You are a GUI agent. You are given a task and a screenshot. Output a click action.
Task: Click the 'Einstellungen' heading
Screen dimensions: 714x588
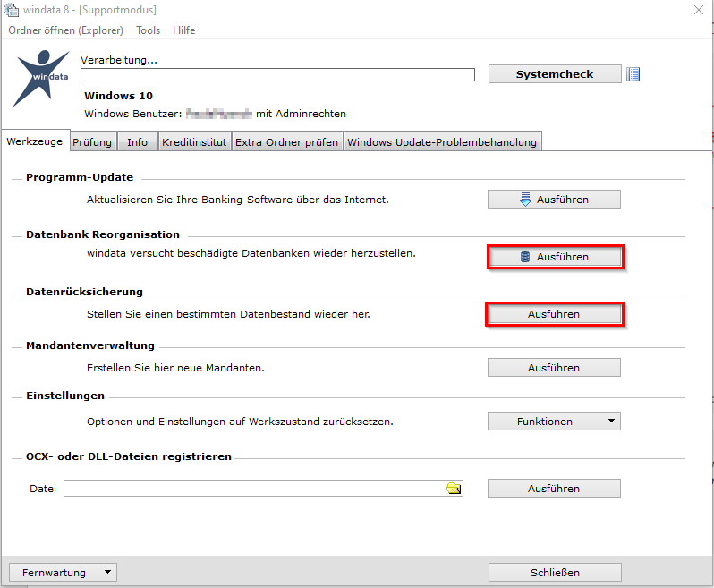click(65, 396)
